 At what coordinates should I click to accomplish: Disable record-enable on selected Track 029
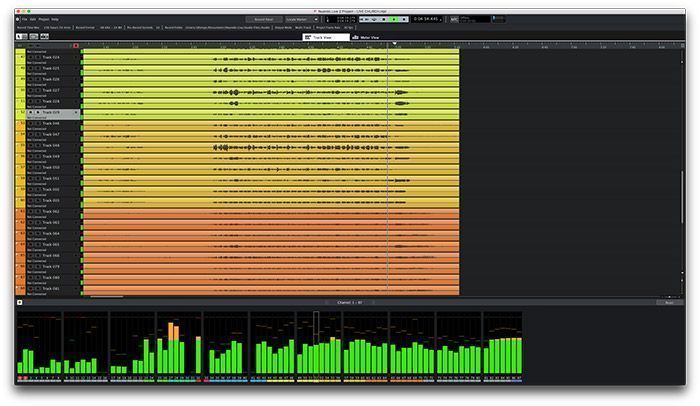[x=31, y=112]
